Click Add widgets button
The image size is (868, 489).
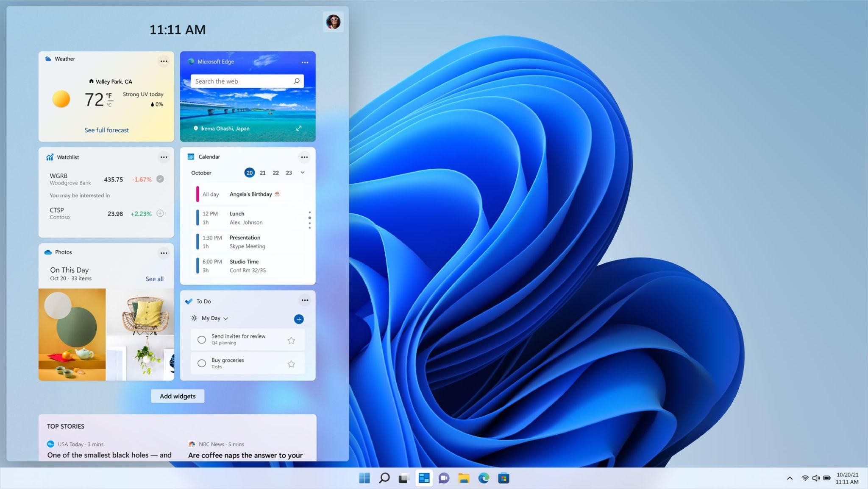coord(177,395)
